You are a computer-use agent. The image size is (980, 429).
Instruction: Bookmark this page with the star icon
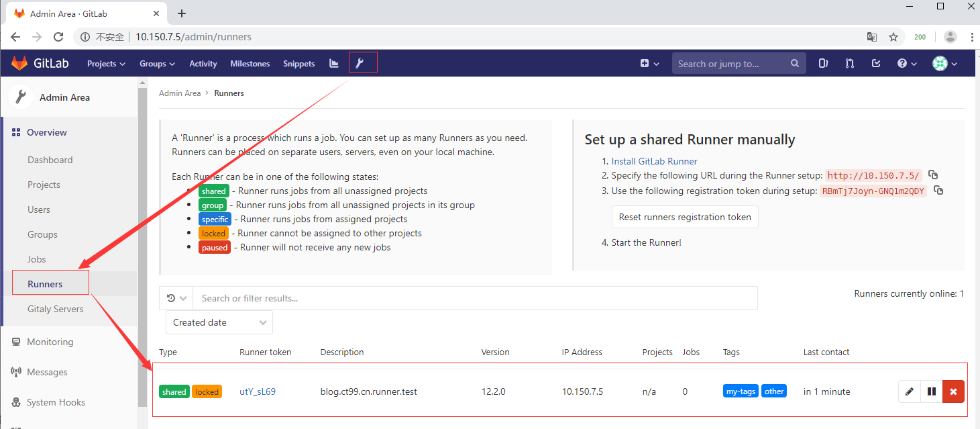pos(893,37)
